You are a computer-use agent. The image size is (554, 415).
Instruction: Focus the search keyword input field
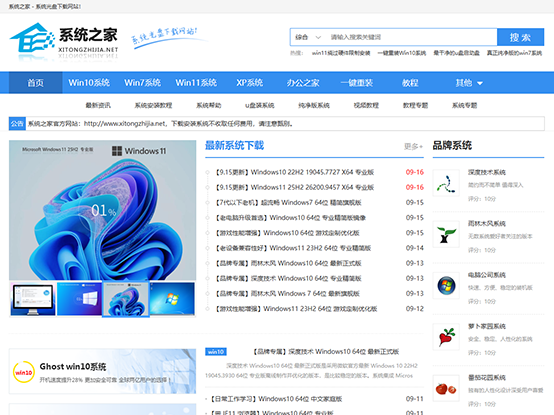point(411,37)
